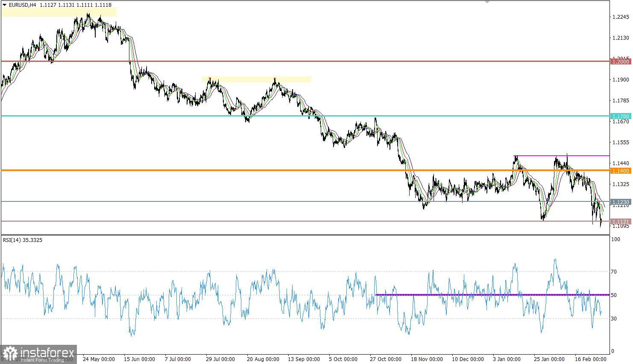The height and width of the screenshot is (364, 633).
Task: Click the 16 Feb 00:00 date label
Action: 590,359
